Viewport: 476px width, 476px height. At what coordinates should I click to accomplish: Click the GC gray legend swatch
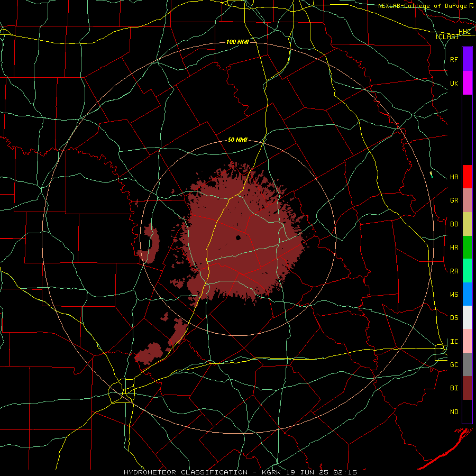pyautogui.click(x=467, y=364)
